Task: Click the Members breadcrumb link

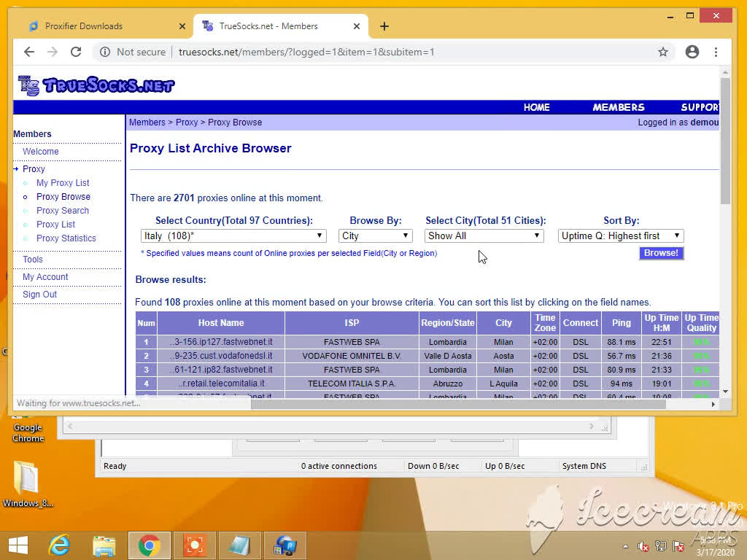Action: [147, 122]
